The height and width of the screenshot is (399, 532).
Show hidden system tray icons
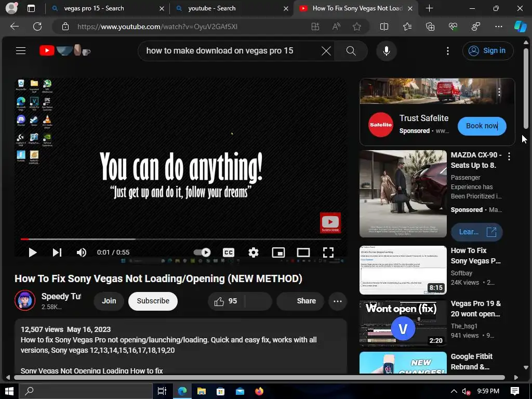pyautogui.click(x=454, y=391)
